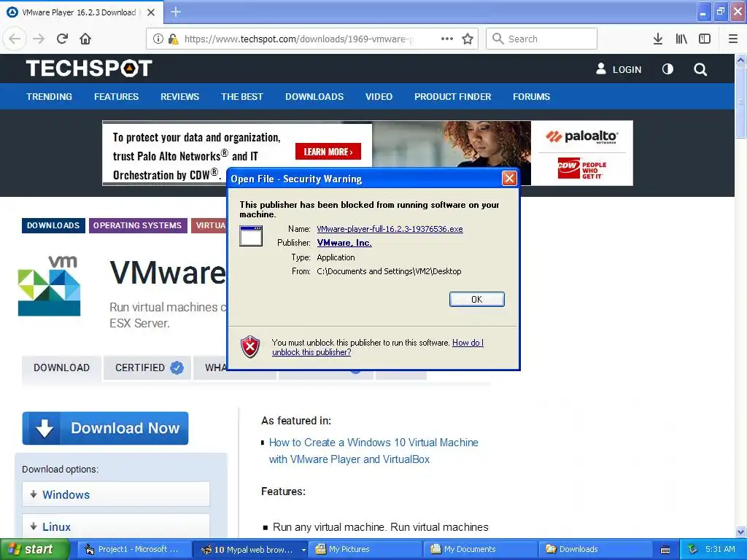Open site information icon in address bar
The width and height of the screenshot is (747, 560).
[158, 39]
